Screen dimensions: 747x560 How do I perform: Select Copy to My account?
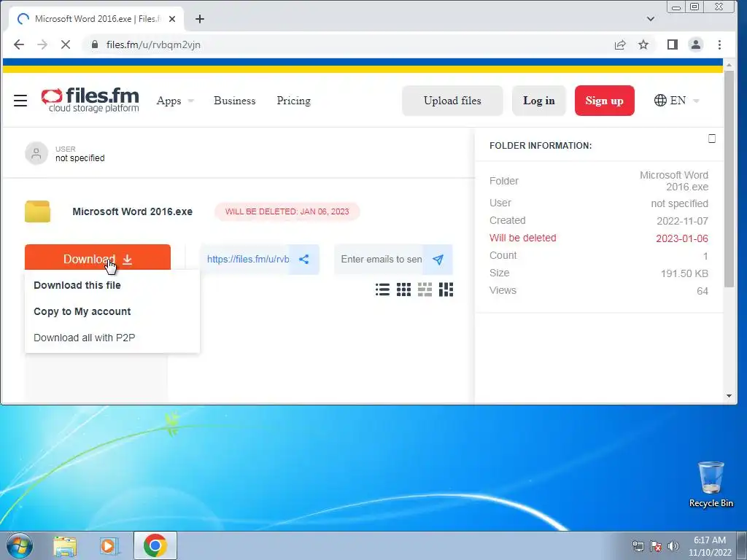(82, 311)
